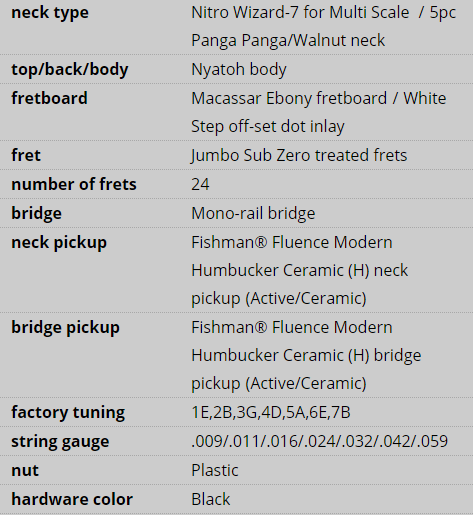The height and width of the screenshot is (515, 473).
Task: Select the Nitro Wizard-7 neck description text
Action: [x=323, y=26]
